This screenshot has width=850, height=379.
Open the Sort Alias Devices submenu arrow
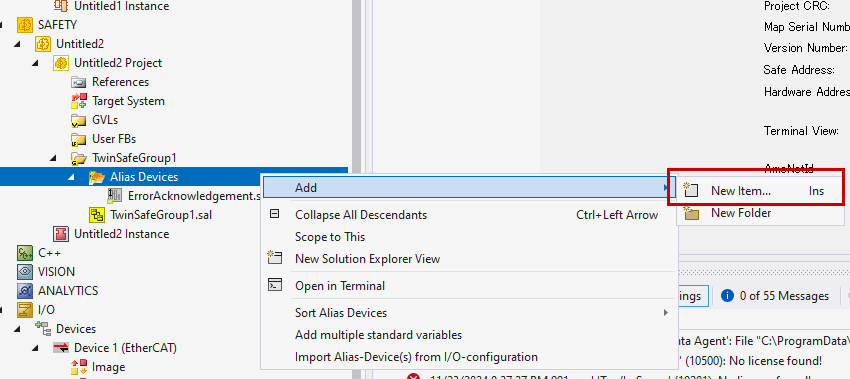[665, 313]
